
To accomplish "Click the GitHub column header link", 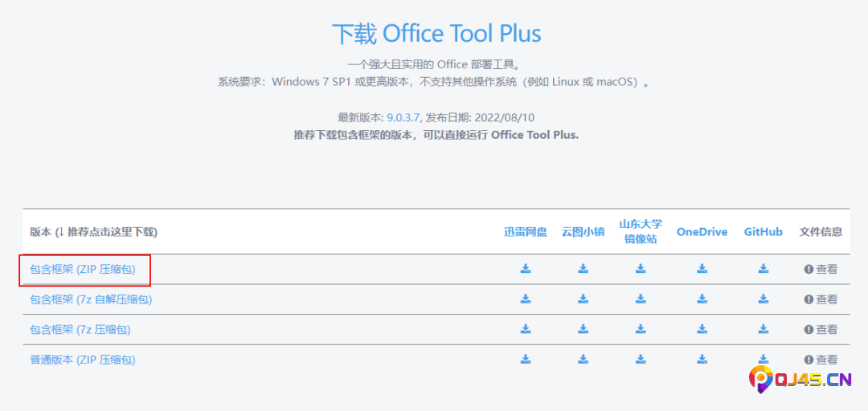I will 764,232.
